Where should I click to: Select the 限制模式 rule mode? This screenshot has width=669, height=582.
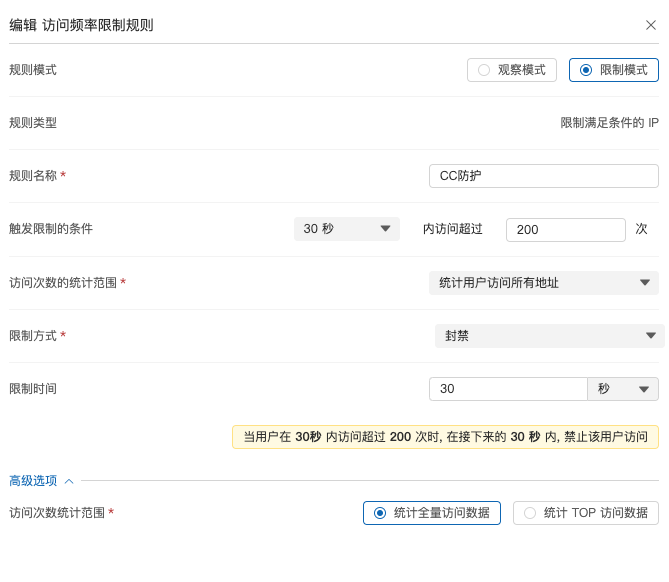613,70
